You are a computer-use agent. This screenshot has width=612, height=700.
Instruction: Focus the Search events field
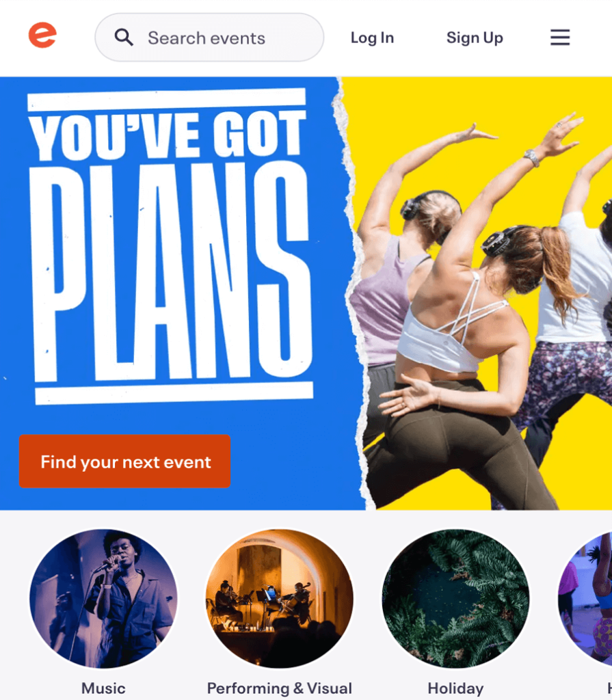pyautogui.click(x=209, y=38)
